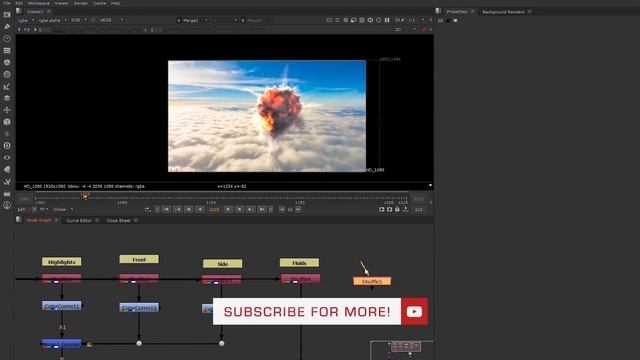Expand the viewer status bar arrow
The height and width of the screenshot is (360, 640).
pyautogui.click(x=430, y=186)
